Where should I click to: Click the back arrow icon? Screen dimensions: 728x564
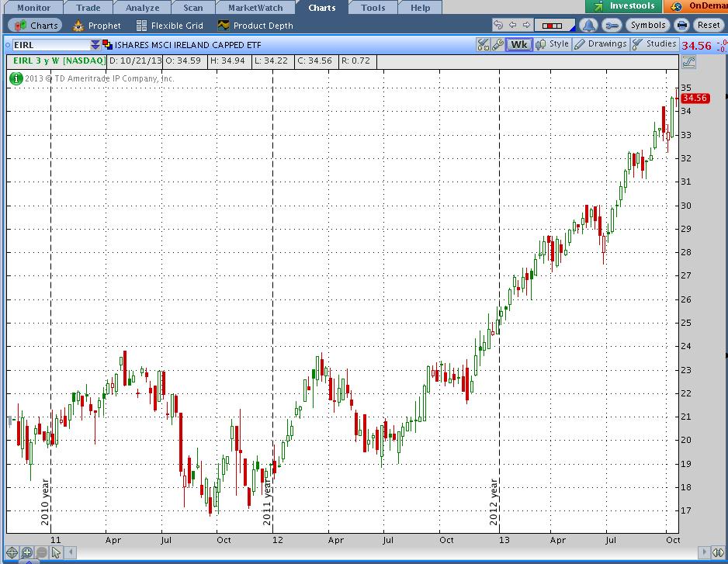pos(512,25)
